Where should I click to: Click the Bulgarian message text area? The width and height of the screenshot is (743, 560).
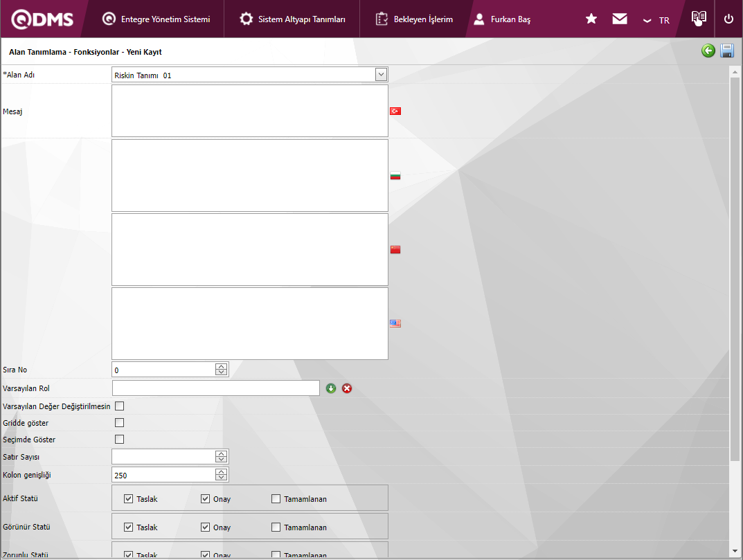250,175
